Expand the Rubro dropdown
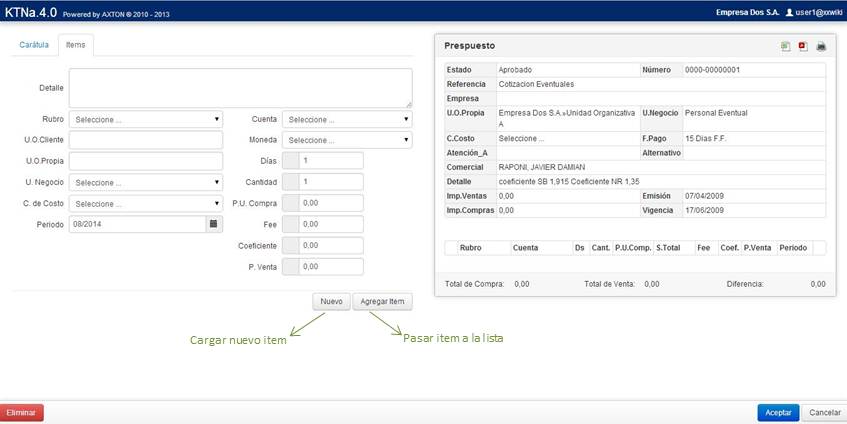The width and height of the screenshot is (847, 424). coord(146,119)
